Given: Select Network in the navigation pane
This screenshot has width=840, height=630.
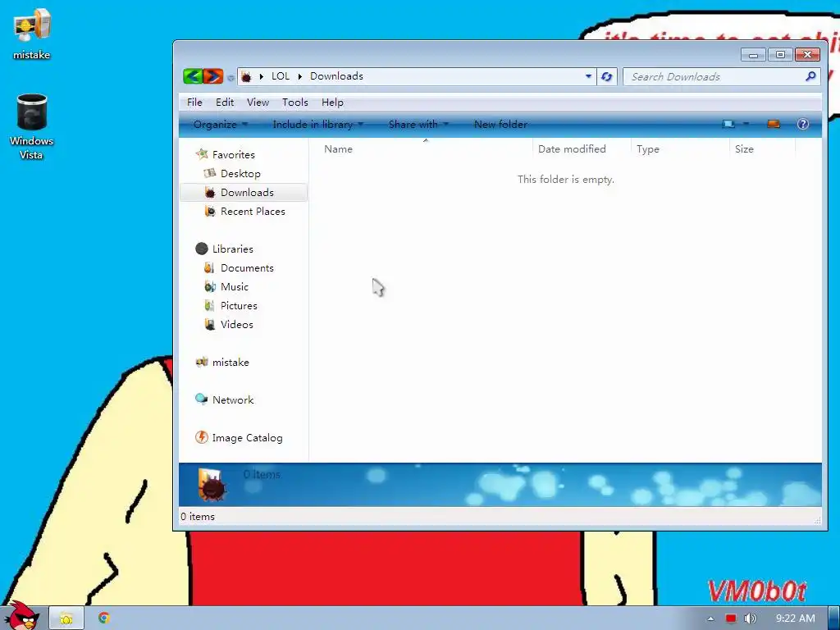Looking at the screenshot, I should [232, 400].
